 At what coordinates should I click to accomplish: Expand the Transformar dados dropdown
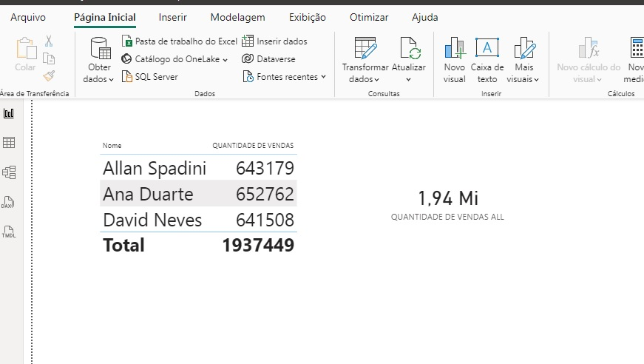pyautogui.click(x=376, y=79)
